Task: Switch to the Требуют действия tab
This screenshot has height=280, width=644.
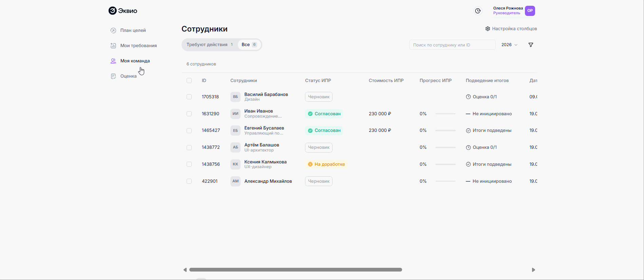Action: point(210,45)
